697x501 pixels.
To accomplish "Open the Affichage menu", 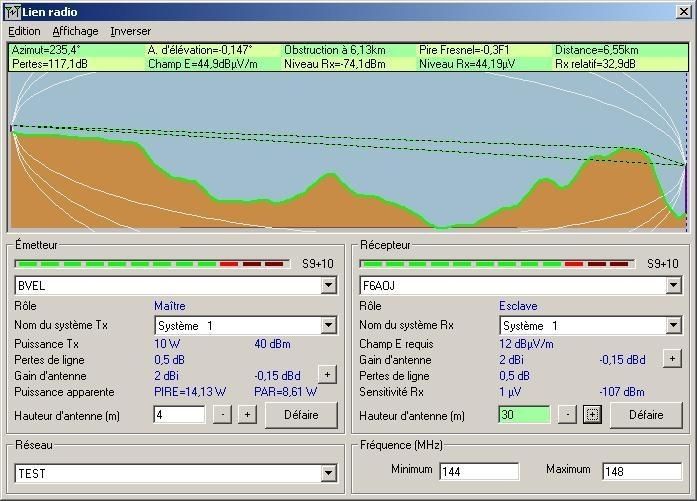I will coord(75,31).
